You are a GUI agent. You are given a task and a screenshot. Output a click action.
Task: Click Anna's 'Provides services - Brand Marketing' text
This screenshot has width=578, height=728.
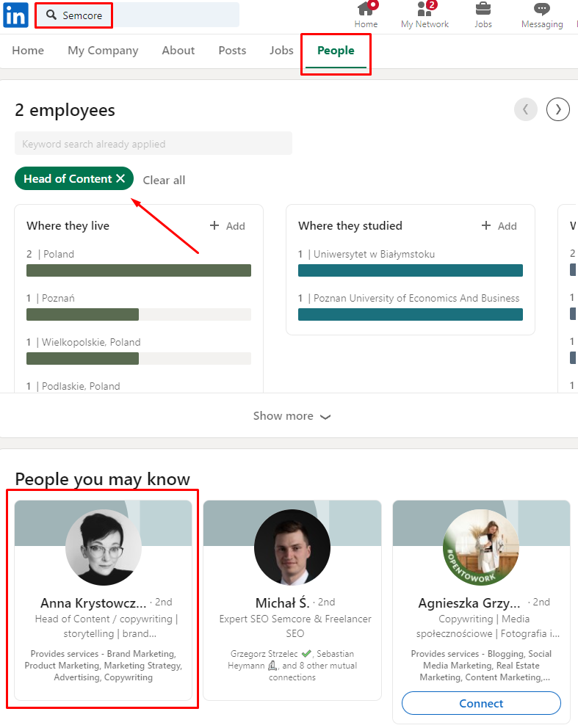pyautogui.click(x=103, y=666)
